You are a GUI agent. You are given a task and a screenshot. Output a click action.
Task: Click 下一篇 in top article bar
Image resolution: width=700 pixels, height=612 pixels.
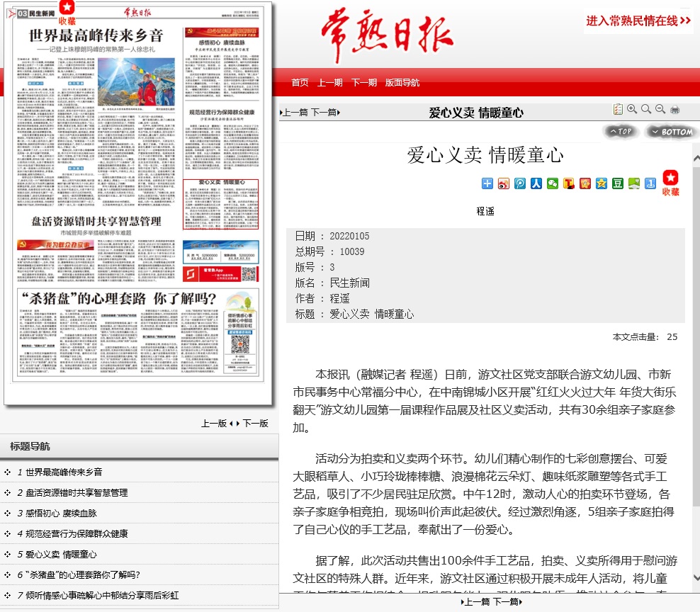tap(325, 113)
